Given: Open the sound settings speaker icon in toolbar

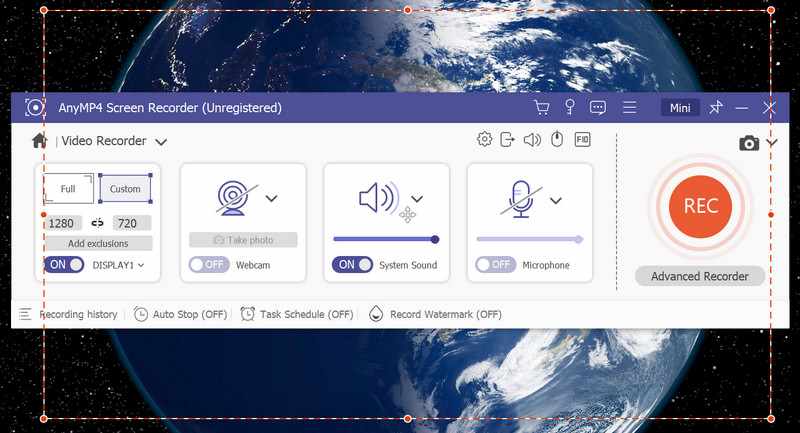Looking at the screenshot, I should [x=532, y=140].
